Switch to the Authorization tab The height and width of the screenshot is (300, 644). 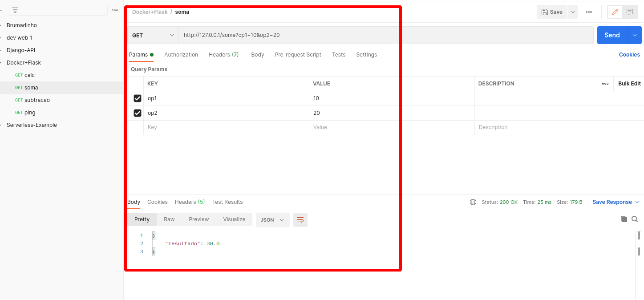181,54
